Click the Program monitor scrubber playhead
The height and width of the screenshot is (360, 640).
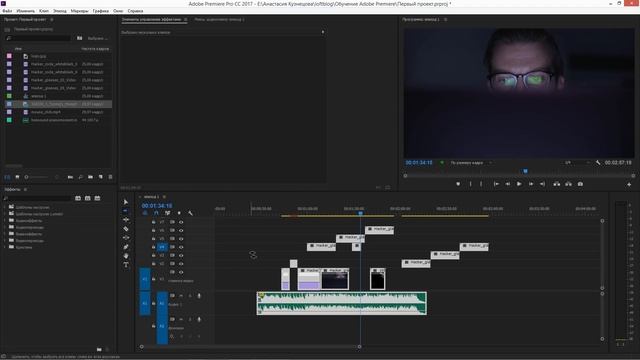click(x=525, y=171)
